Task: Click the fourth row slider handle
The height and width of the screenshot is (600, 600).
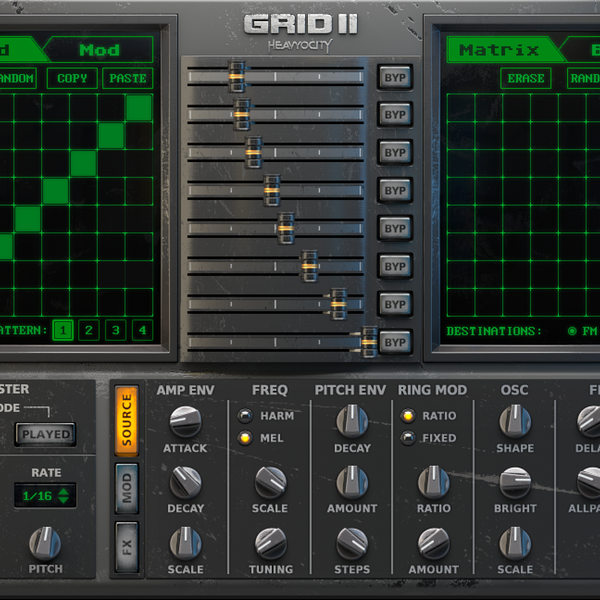Action: pyautogui.click(x=272, y=190)
